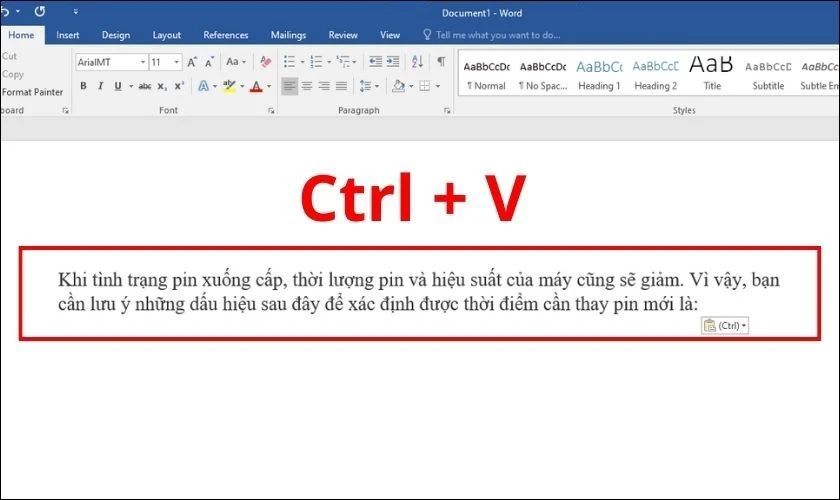Click Copy button
840x500 pixels.
click(13, 74)
